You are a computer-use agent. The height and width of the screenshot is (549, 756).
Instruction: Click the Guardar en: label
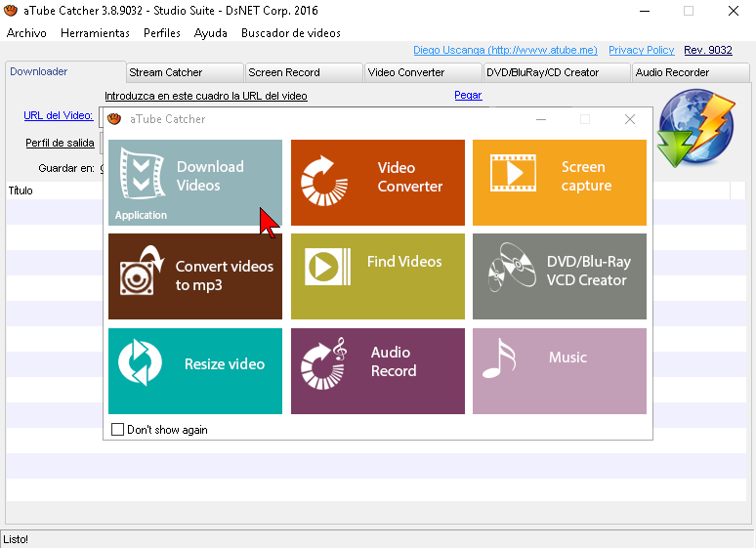coord(66,168)
